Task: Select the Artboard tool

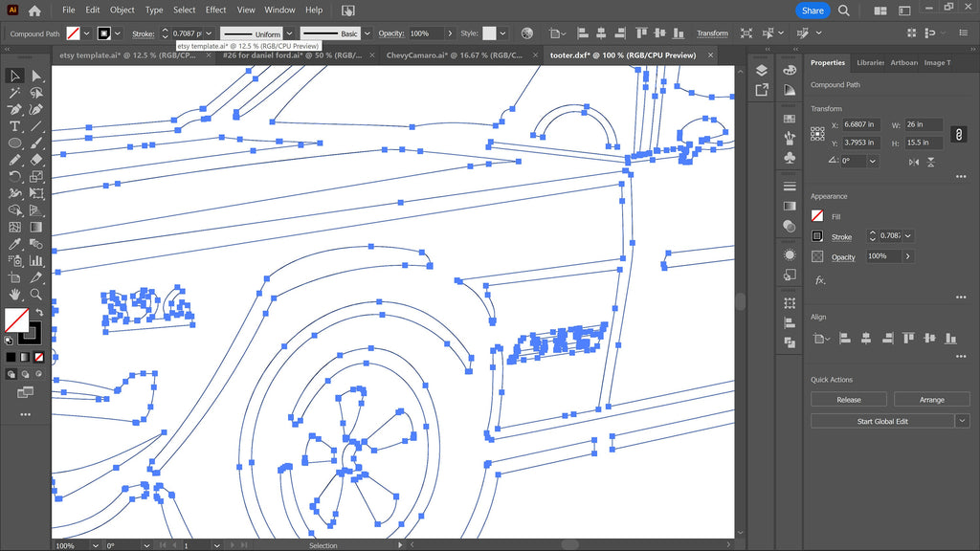Action: [x=14, y=278]
